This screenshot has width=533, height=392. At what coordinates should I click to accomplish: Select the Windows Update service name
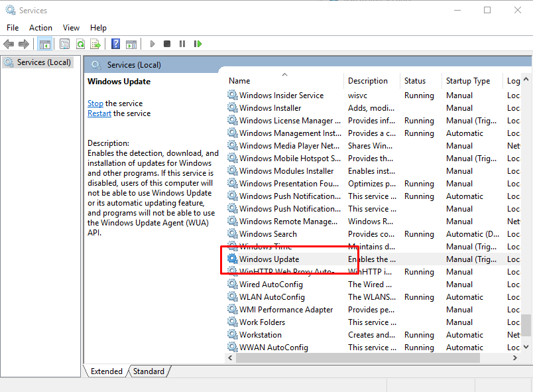269,259
